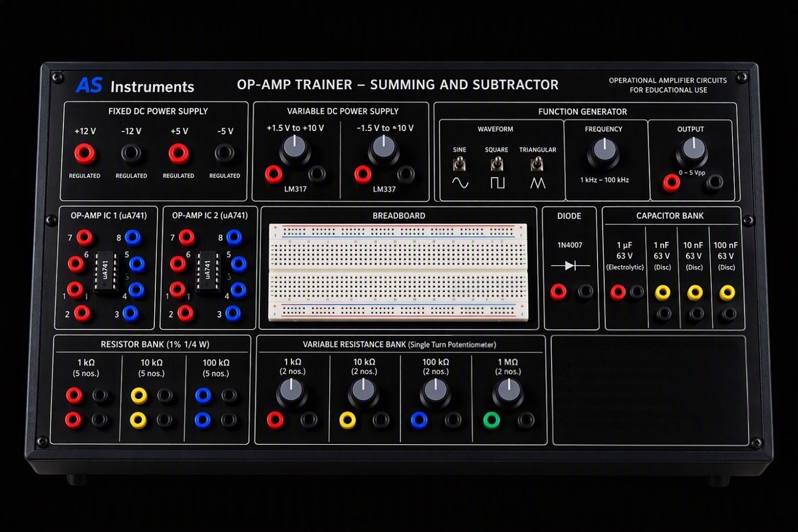This screenshot has height=532, width=798.
Task: Turn the 1 MΩ potentiometer knob
Action: coord(508,392)
